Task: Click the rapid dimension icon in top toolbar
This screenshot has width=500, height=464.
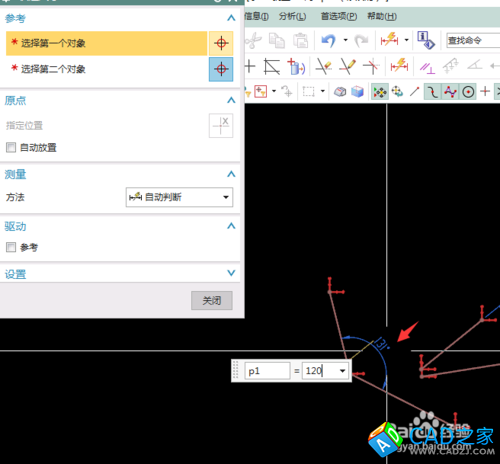Action: pyautogui.click(x=389, y=40)
